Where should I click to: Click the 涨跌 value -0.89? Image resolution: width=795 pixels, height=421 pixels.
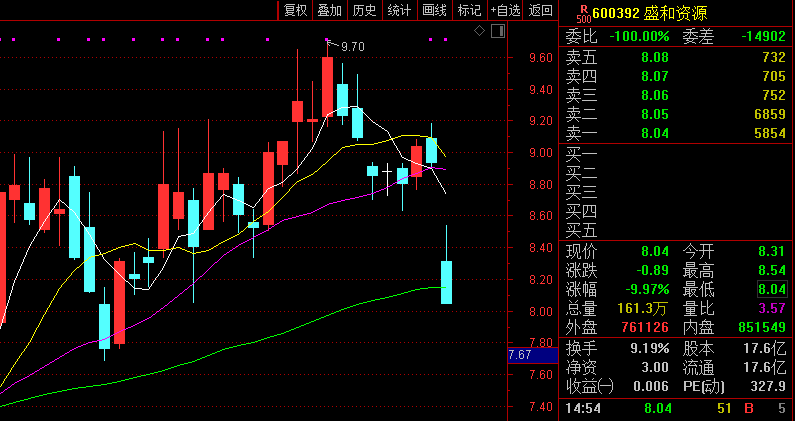[653, 270]
